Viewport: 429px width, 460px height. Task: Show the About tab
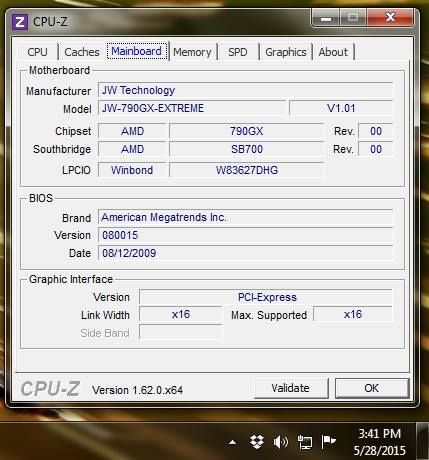pos(333,52)
